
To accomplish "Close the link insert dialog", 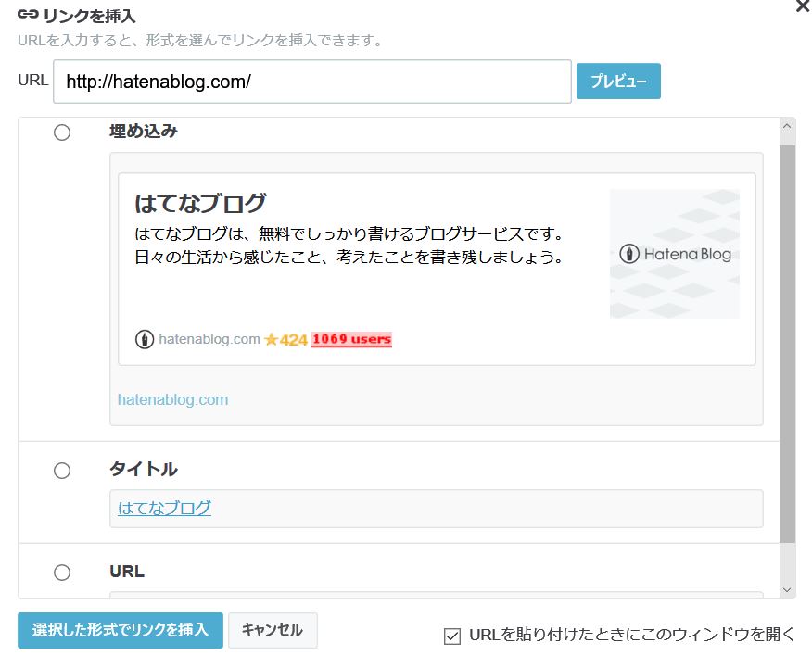I will coord(803,6).
